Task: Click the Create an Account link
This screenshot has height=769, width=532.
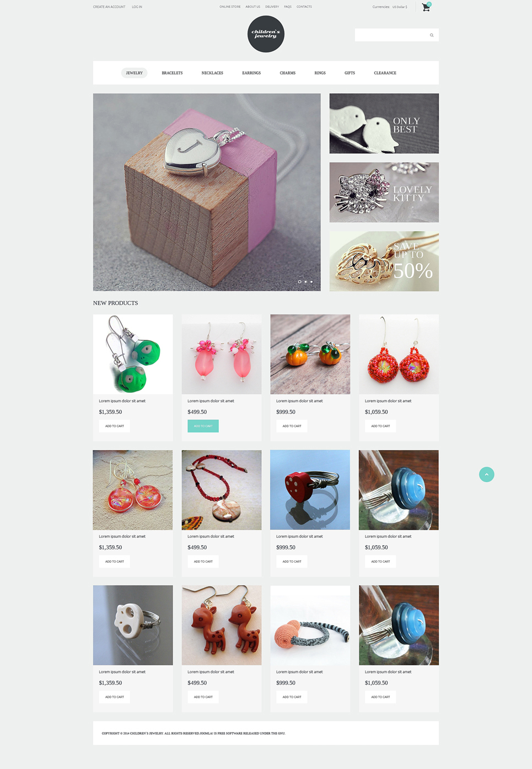Action: click(x=109, y=7)
